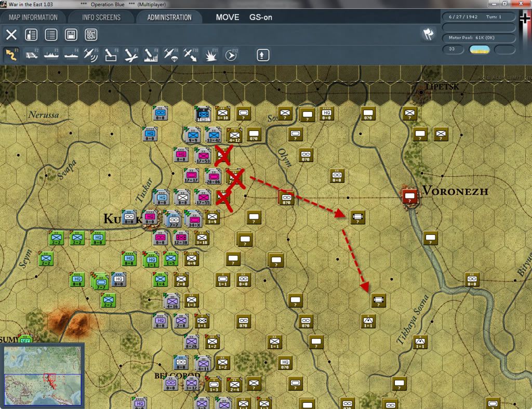532x409 pixels.
Task: Switch to the Info Screens tab
Action: tap(101, 17)
